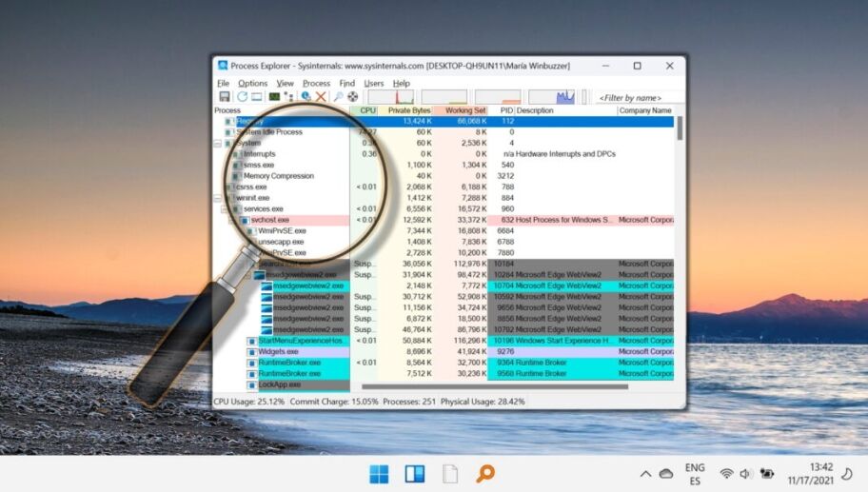Click the LockApp.exe process icon

(252, 384)
